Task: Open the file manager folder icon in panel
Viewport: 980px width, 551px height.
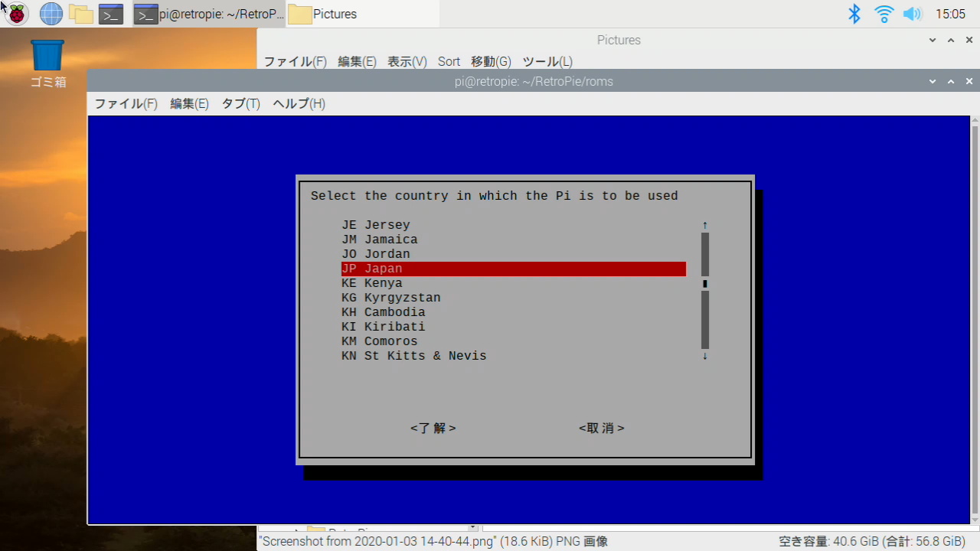Action: [x=80, y=13]
